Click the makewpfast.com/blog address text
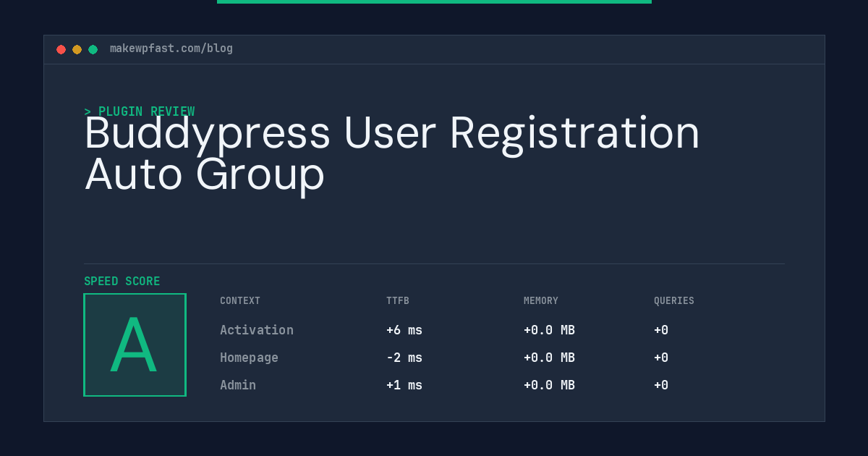 tap(171, 48)
